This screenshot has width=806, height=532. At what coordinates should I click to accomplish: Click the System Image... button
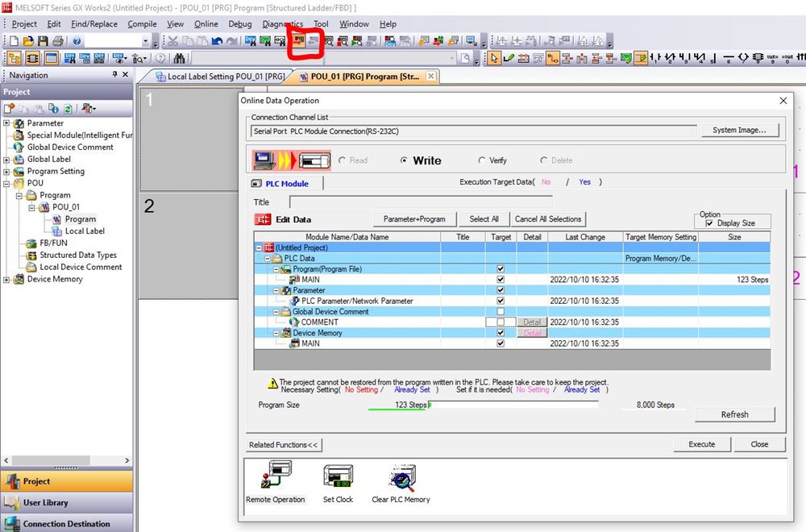point(739,130)
